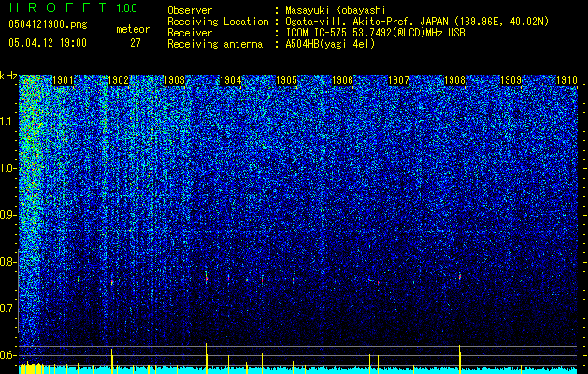Click the 1906 time marker
The height and width of the screenshot is (374, 588).
(343, 80)
